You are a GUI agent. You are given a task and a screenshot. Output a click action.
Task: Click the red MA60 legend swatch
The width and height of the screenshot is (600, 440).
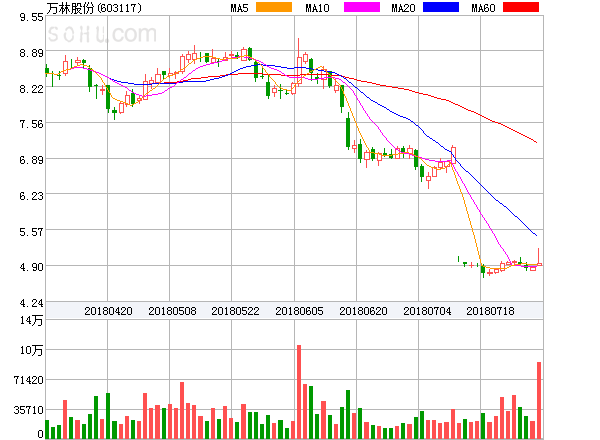[521, 7]
